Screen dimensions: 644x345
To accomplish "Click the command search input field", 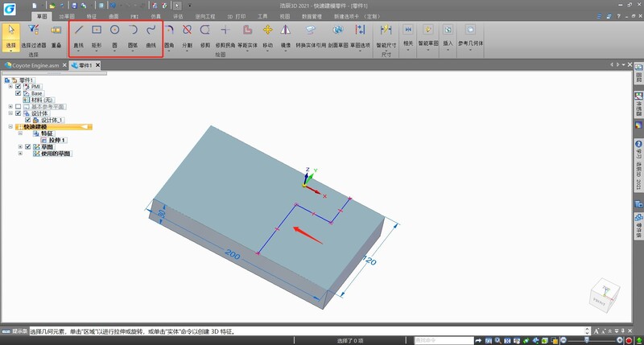I will pyautogui.click(x=444, y=340).
